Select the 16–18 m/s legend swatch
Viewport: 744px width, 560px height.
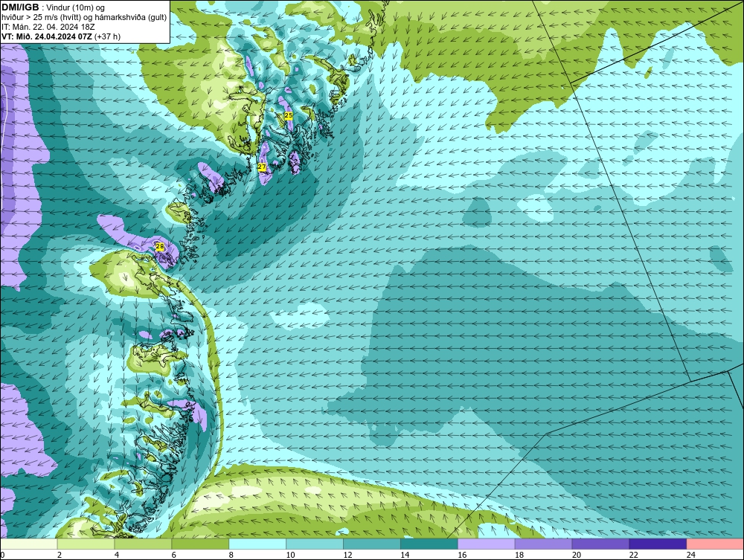point(487,544)
